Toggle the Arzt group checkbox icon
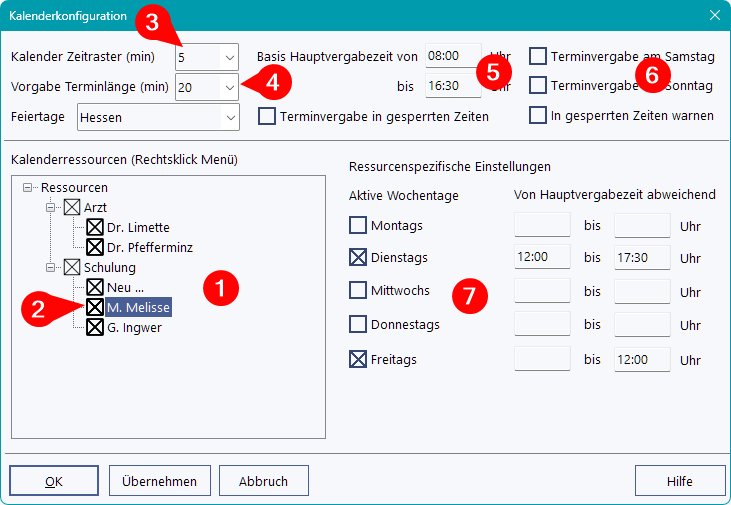731x505 pixels. click(x=71, y=207)
